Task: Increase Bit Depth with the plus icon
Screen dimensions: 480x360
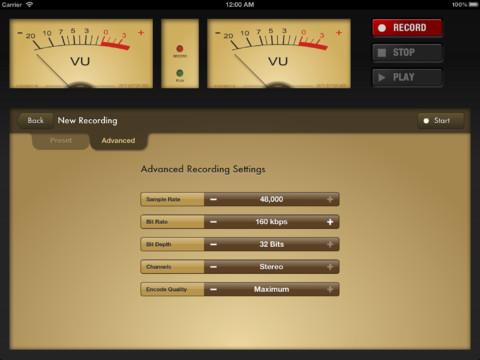Action: pyautogui.click(x=330, y=244)
